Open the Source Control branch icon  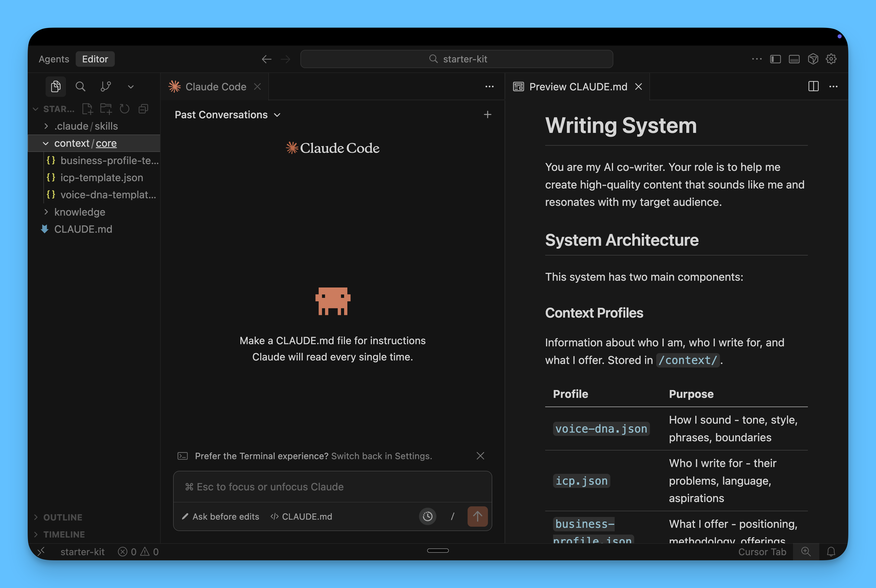pyautogui.click(x=106, y=87)
